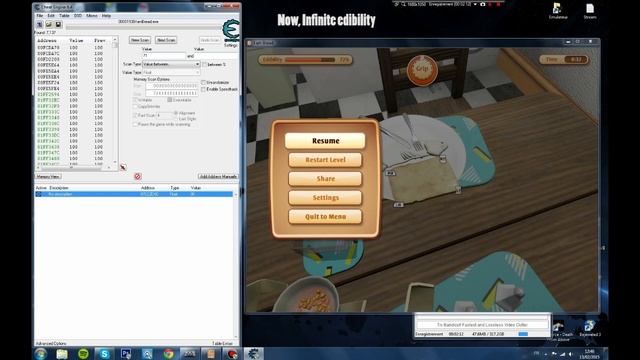Open the Help menu

pos(106,16)
